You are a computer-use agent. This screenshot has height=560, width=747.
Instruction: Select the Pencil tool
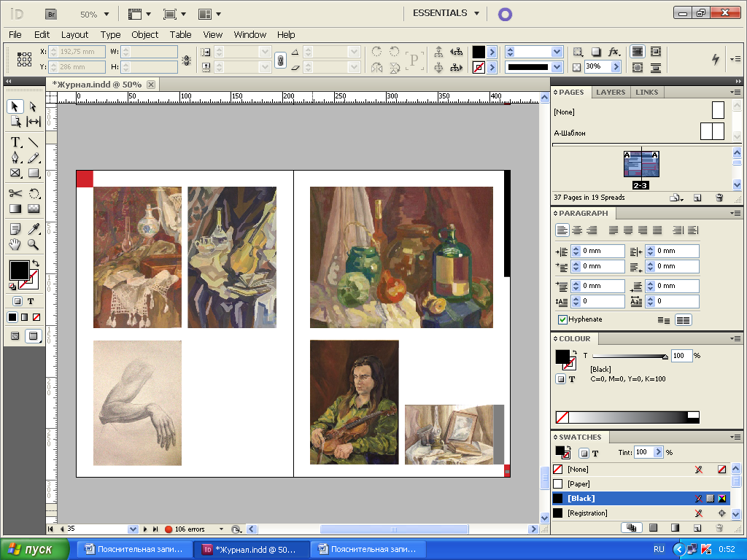tap(33, 157)
